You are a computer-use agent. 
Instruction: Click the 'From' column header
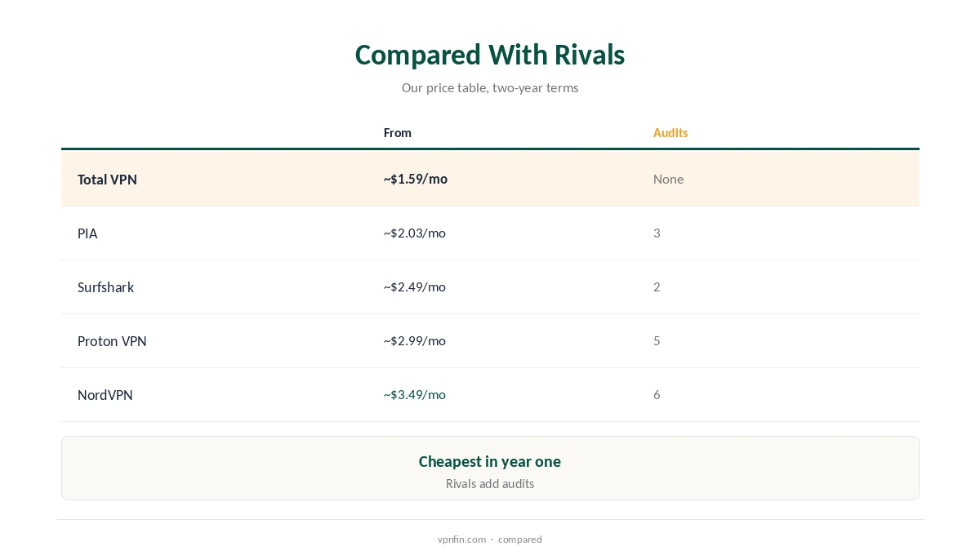(x=398, y=133)
